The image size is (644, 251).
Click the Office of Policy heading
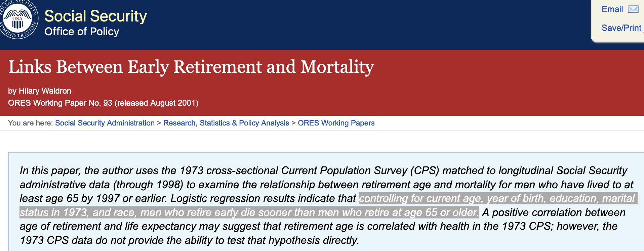coord(82,32)
